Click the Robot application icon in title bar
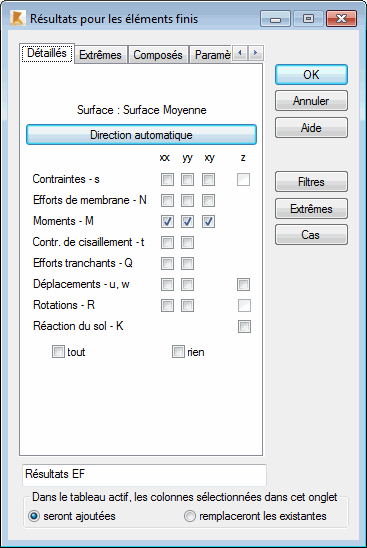Image resolution: width=367 pixels, height=548 pixels. [x=18, y=18]
